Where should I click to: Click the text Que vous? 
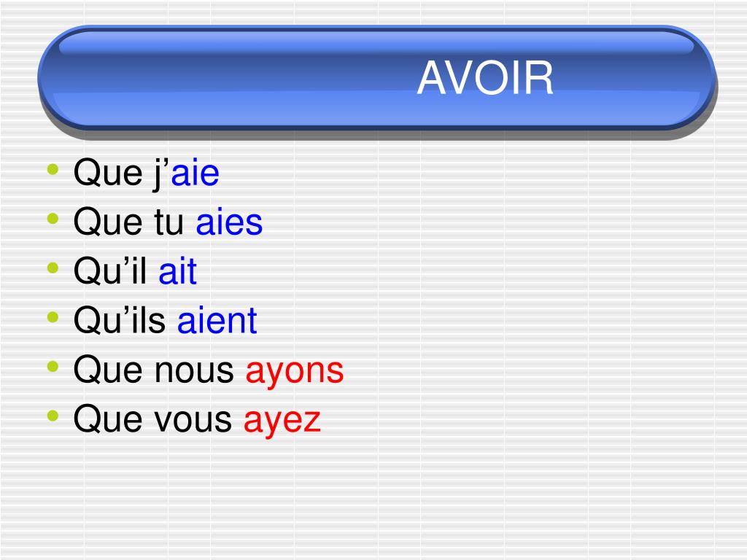click(152, 419)
